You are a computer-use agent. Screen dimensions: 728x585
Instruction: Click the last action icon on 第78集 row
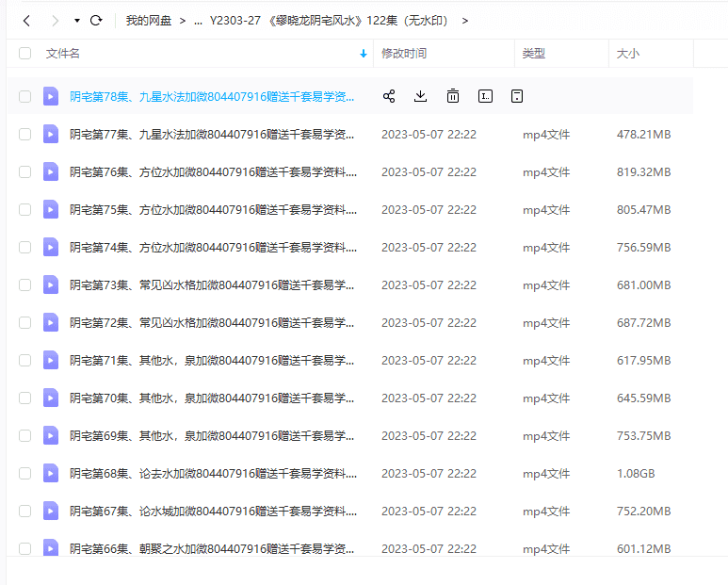(516, 96)
